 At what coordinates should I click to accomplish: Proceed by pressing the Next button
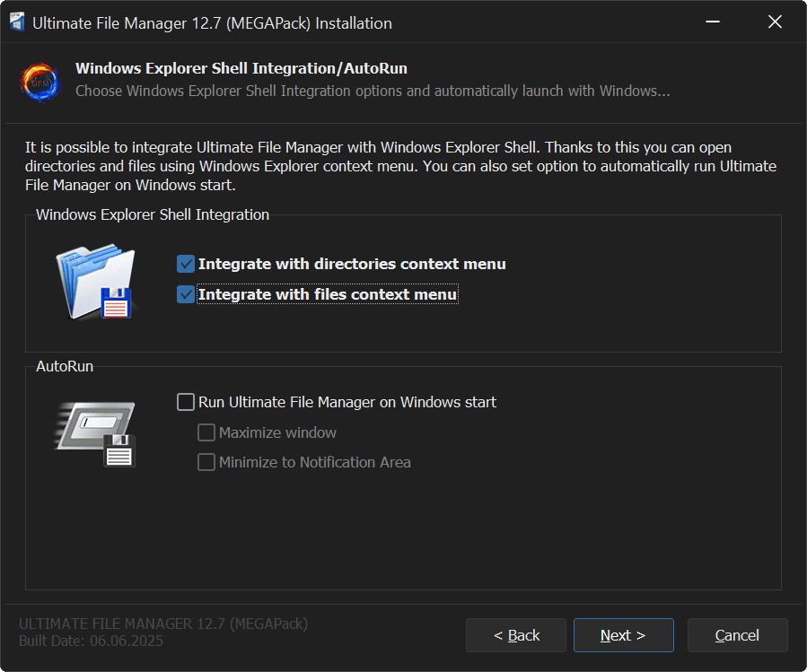[623, 635]
